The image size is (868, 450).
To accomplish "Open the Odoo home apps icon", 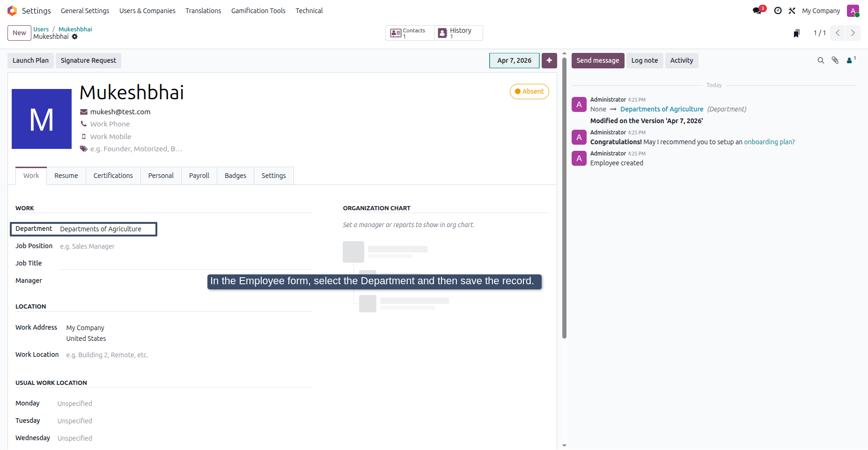I will click(12, 11).
